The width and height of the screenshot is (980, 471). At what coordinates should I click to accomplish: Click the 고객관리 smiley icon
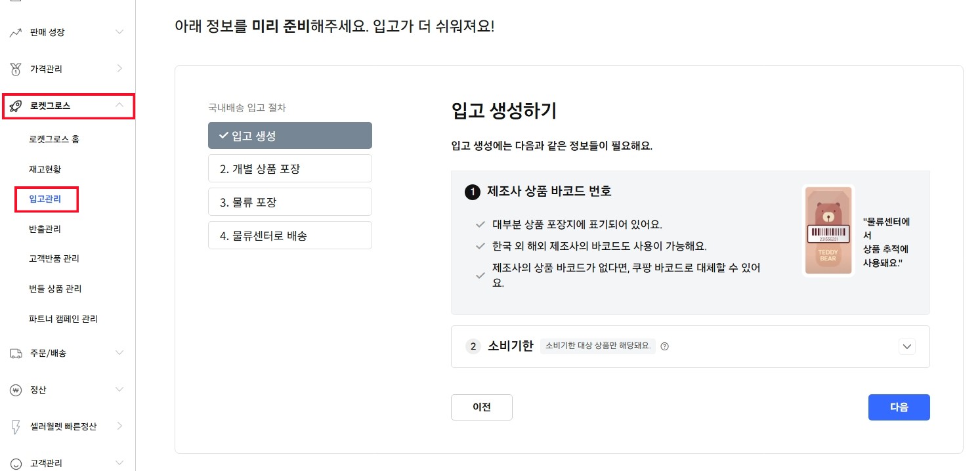tap(16, 463)
